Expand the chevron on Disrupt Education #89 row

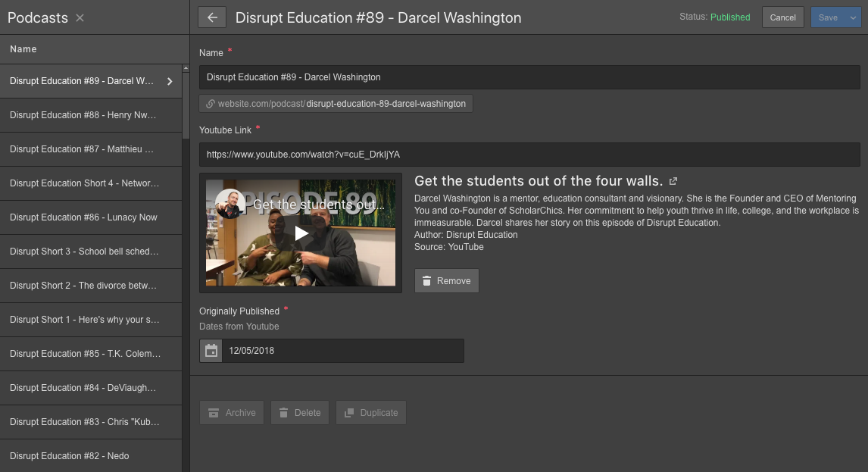[170, 81]
